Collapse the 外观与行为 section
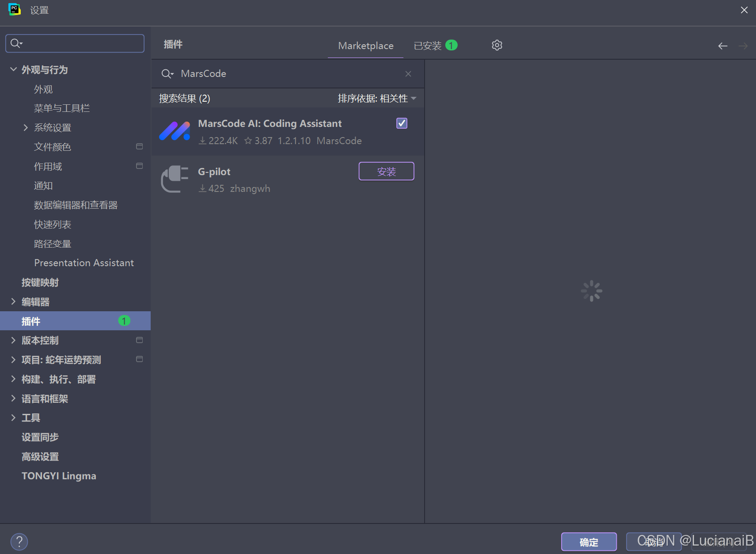The image size is (756, 554). pyautogui.click(x=13, y=69)
